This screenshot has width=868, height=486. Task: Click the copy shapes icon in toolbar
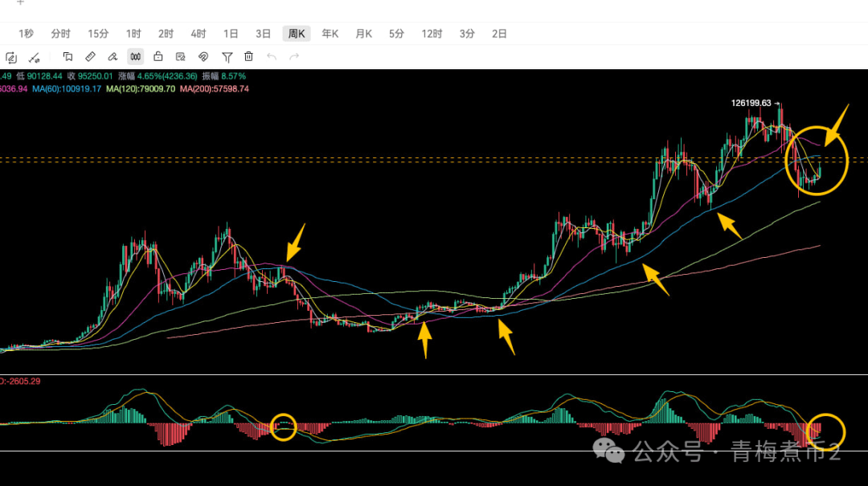[68, 56]
